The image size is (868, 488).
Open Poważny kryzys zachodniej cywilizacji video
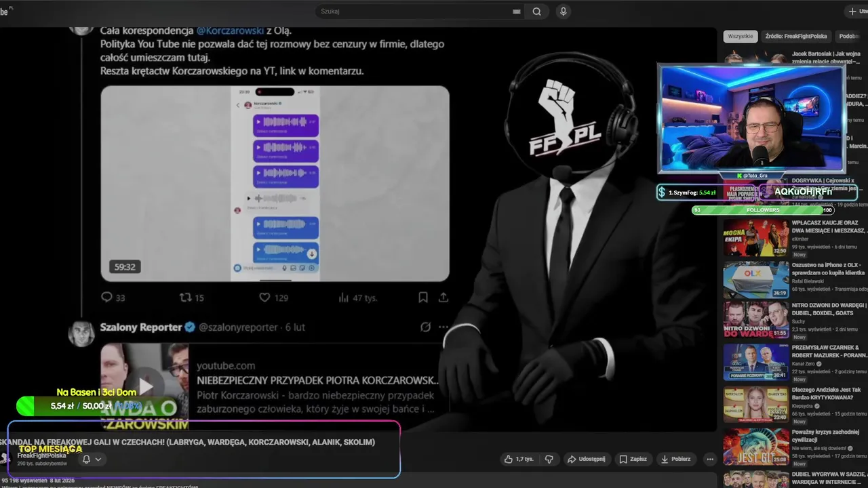tap(826, 435)
